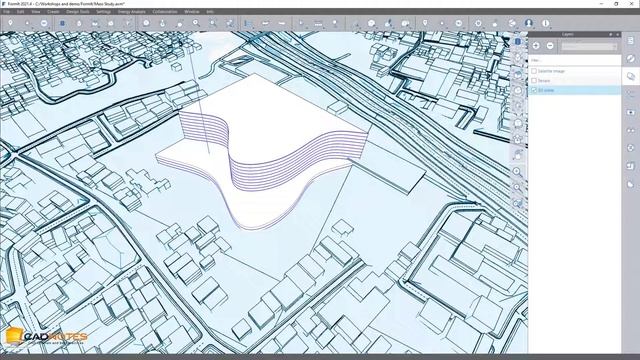Close the Layers panel
Image resolution: width=640 pixels, height=360 pixels.
point(617,34)
